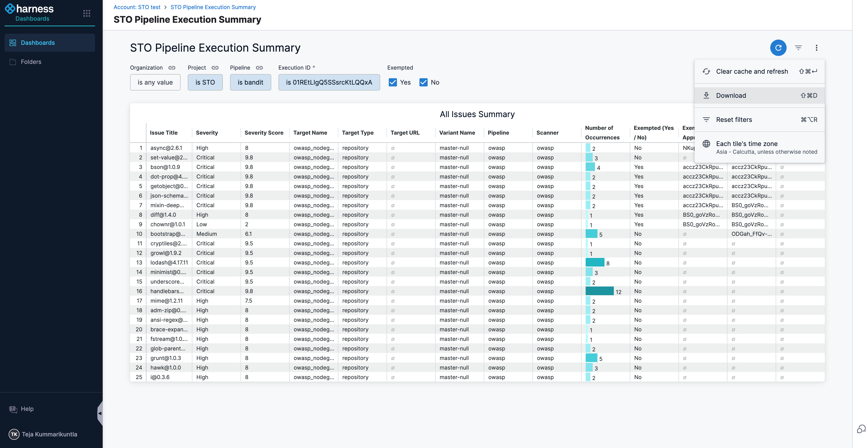Open the filters toggle icon
The image size is (868, 448).
[798, 48]
